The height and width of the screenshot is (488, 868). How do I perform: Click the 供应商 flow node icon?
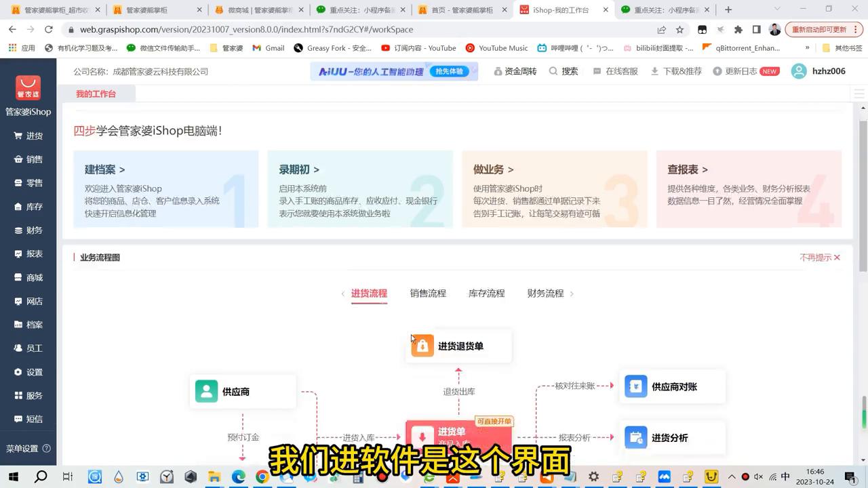(206, 391)
